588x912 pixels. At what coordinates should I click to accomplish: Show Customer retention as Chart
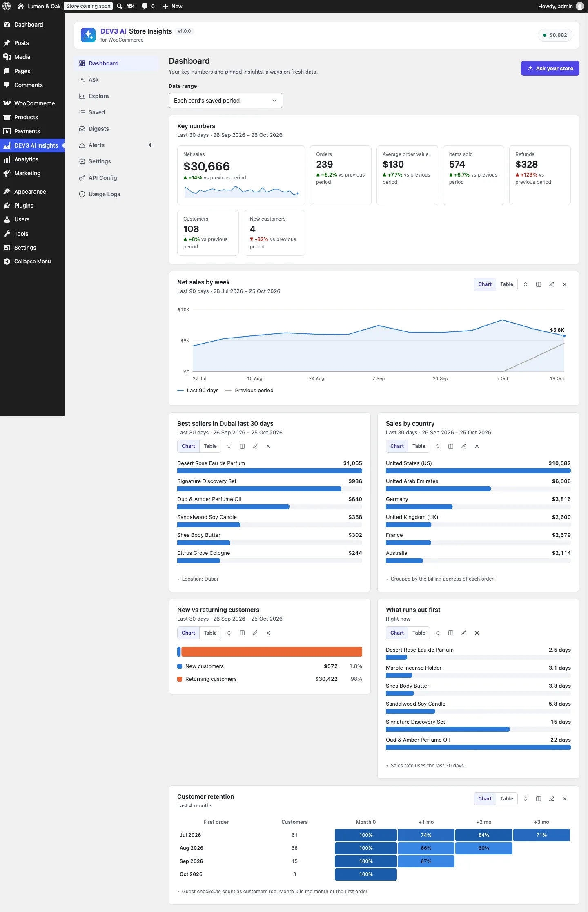[485, 799]
